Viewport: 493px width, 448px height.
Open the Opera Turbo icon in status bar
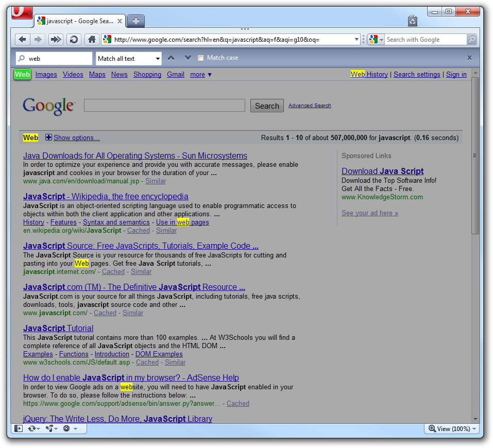pos(66,428)
